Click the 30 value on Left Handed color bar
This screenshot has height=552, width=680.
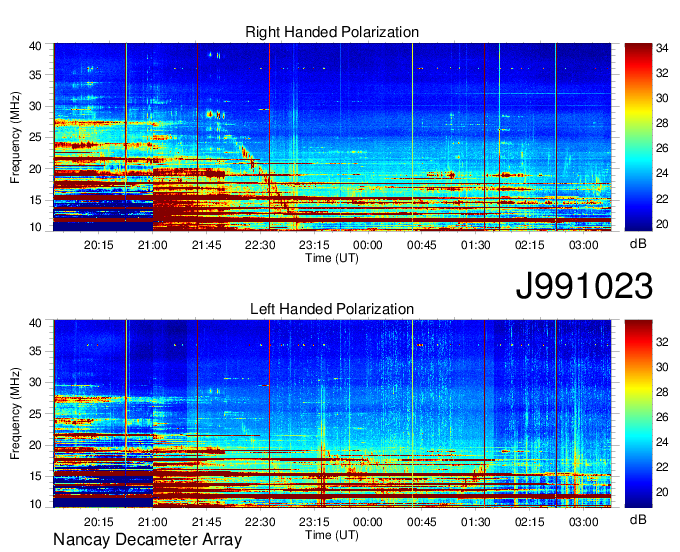[662, 367]
